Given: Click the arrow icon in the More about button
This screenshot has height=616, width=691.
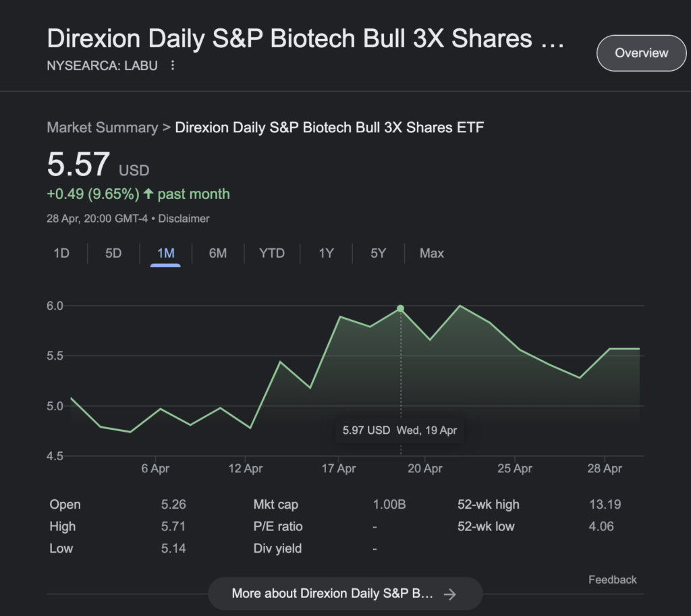Looking at the screenshot, I should click(450, 594).
